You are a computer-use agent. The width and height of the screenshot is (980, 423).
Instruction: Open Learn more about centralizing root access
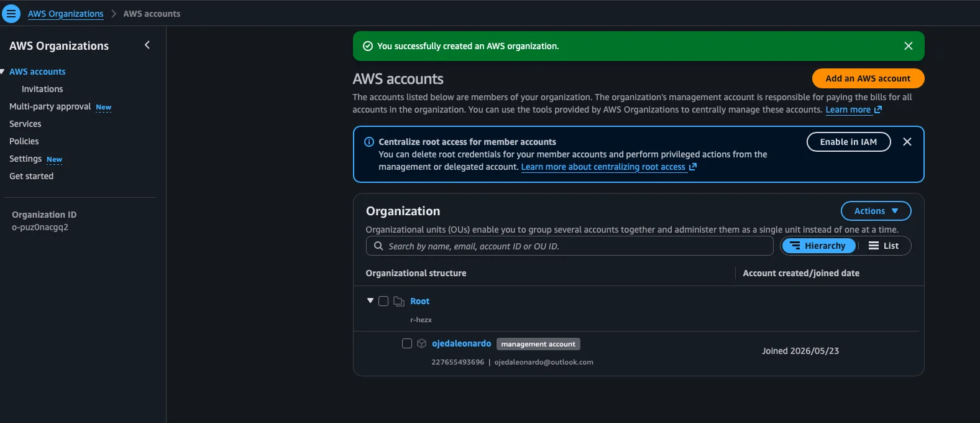(603, 167)
